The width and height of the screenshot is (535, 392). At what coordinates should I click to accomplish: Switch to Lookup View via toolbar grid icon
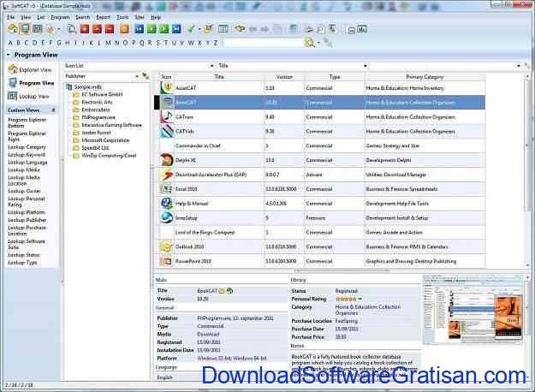coord(37,29)
